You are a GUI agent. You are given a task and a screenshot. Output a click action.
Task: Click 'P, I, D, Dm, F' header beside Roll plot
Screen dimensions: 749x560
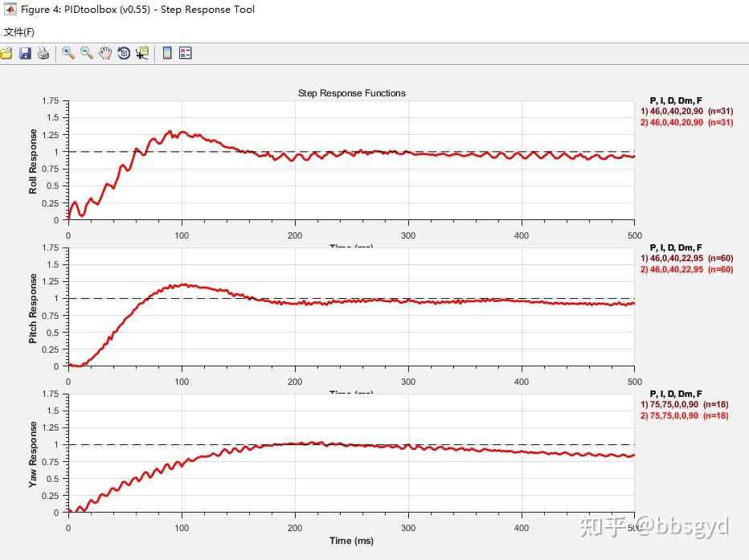pyautogui.click(x=676, y=100)
